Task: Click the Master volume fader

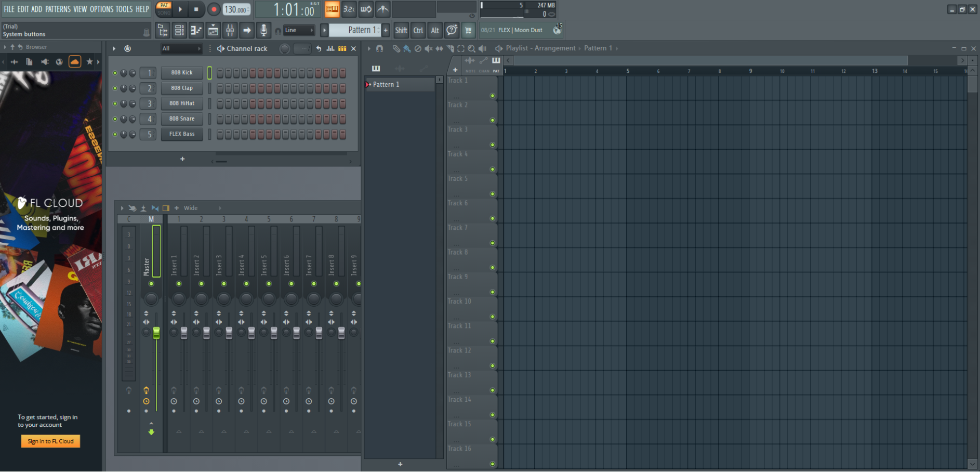Action: (x=156, y=333)
